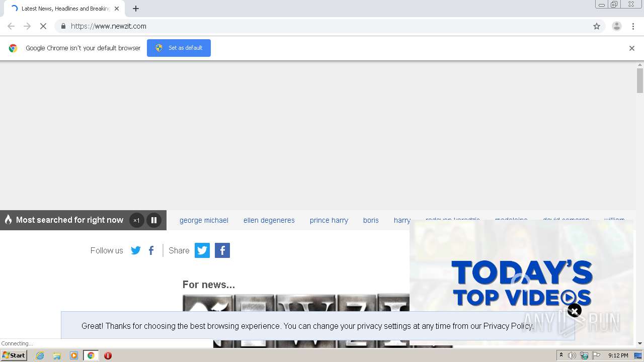644x362 pixels.
Task: Dismiss the default browser notification bar
Action: pyautogui.click(x=632, y=48)
